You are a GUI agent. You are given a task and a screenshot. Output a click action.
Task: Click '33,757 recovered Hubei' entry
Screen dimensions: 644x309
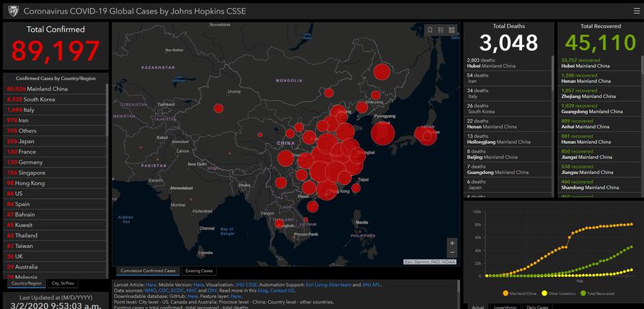point(599,63)
